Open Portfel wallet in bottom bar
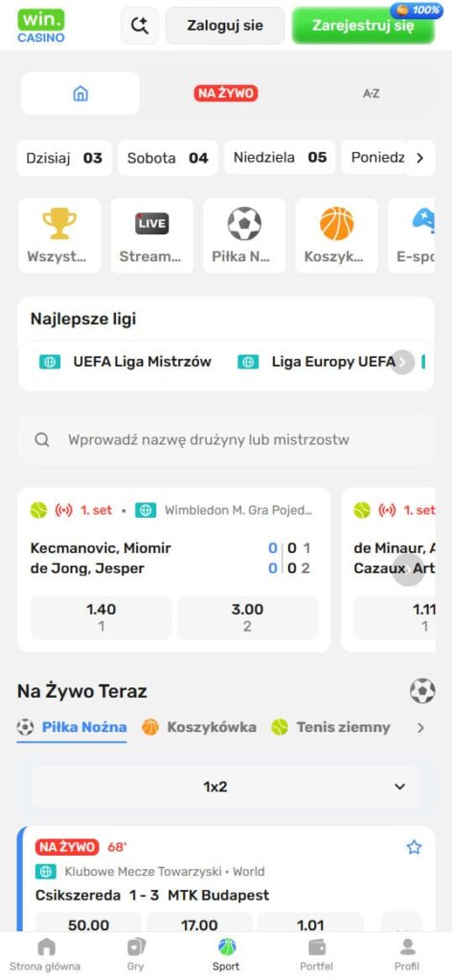 click(x=316, y=954)
